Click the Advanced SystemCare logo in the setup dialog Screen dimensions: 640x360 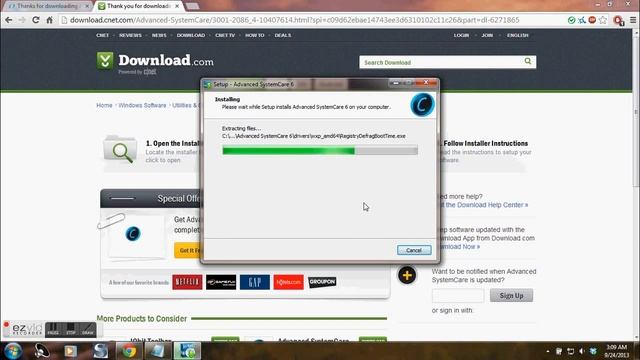pyautogui.click(x=422, y=104)
